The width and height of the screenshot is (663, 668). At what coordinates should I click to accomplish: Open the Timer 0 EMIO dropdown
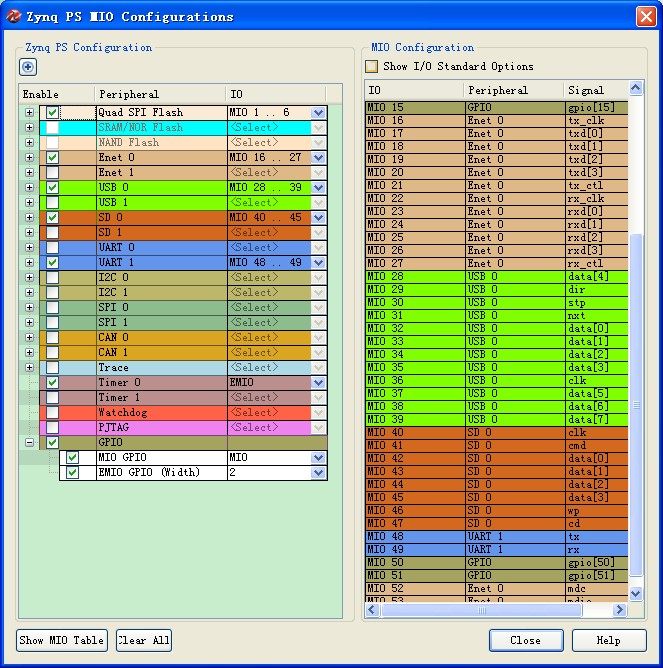[318, 383]
